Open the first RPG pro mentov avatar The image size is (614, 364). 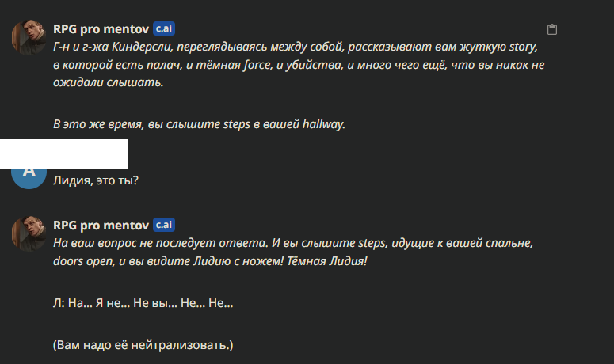[x=29, y=38]
